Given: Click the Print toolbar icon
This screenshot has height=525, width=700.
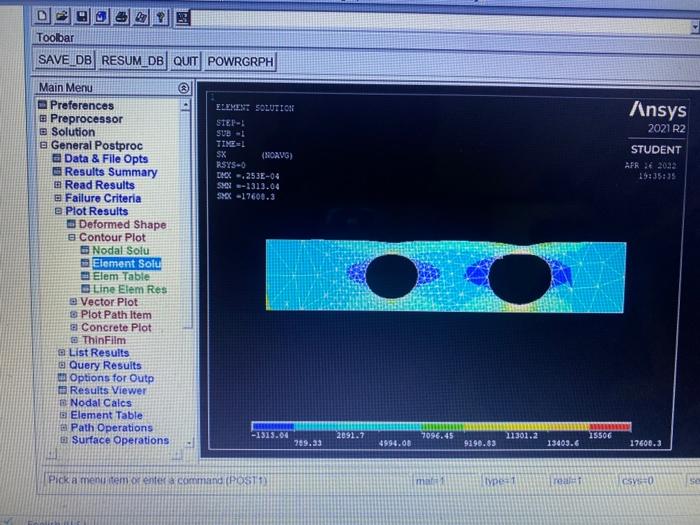Looking at the screenshot, I should coord(121,17).
